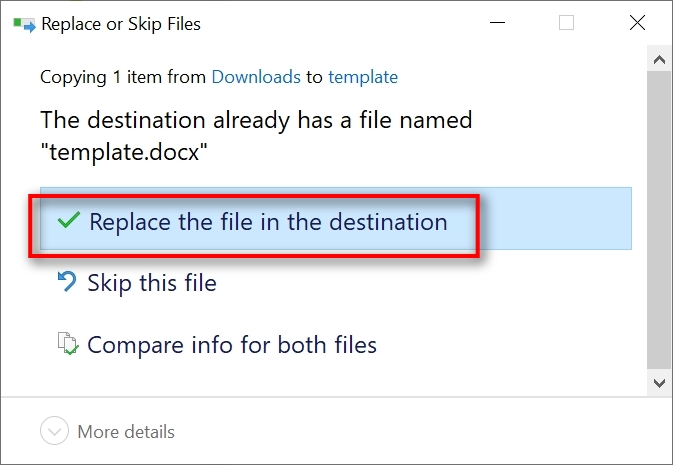Choose Compare info for both files
Viewport: 673px width, 465px height.
tap(232, 346)
